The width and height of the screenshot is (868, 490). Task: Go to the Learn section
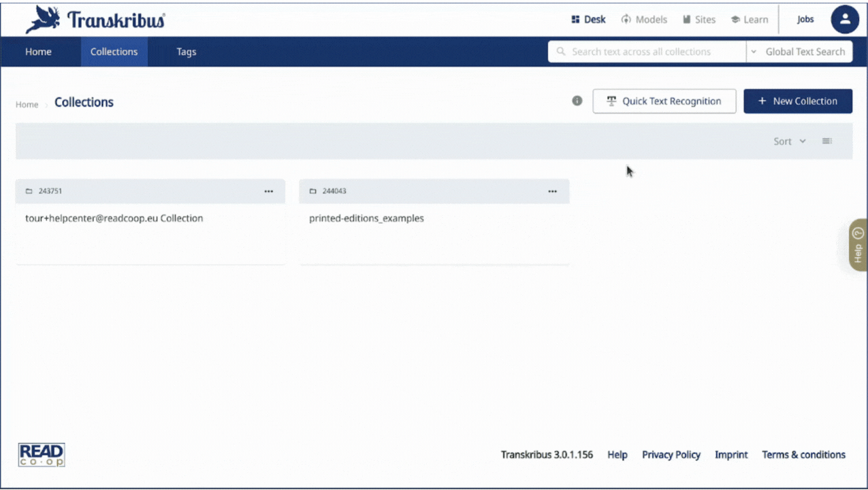point(750,20)
